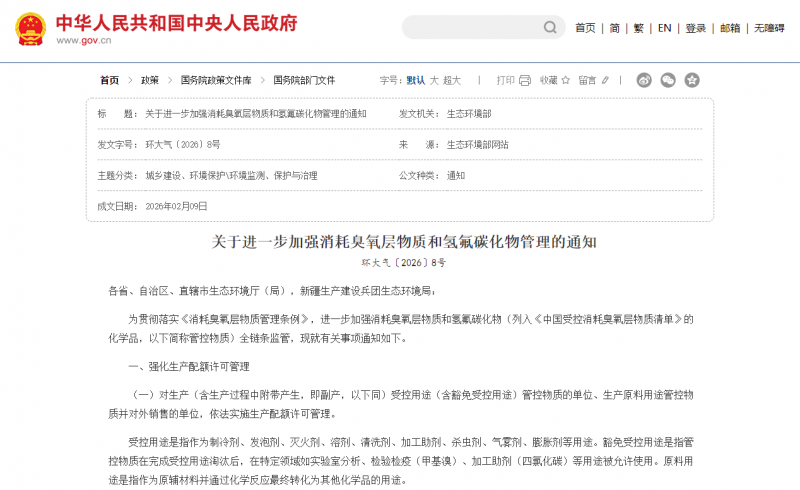This screenshot has height=490, width=800.
Task: Click the 国务院部门文件 breadcrumb link
Action: coord(304,80)
